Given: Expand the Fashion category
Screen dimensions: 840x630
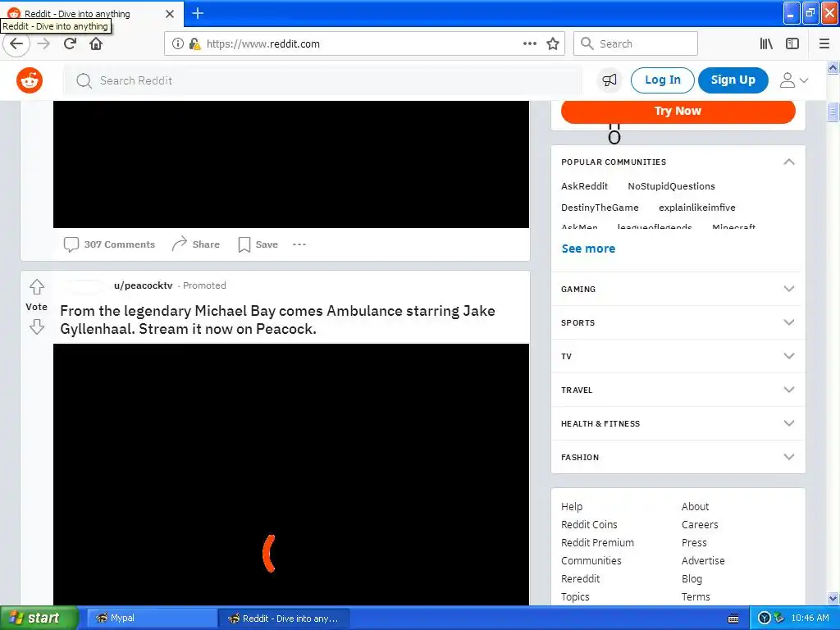Looking at the screenshot, I should [x=678, y=457].
